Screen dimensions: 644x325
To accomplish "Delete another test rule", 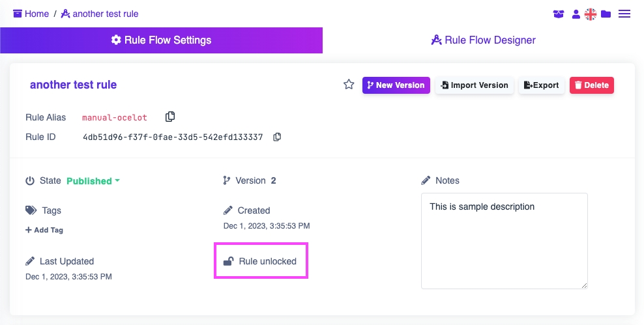I will coord(591,85).
